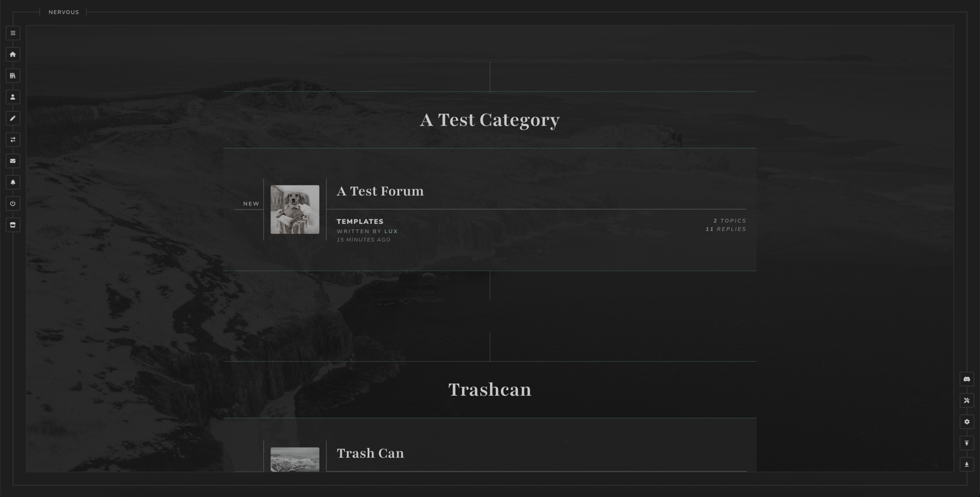Click the pencil edit icon
980x497 pixels.
[12, 118]
